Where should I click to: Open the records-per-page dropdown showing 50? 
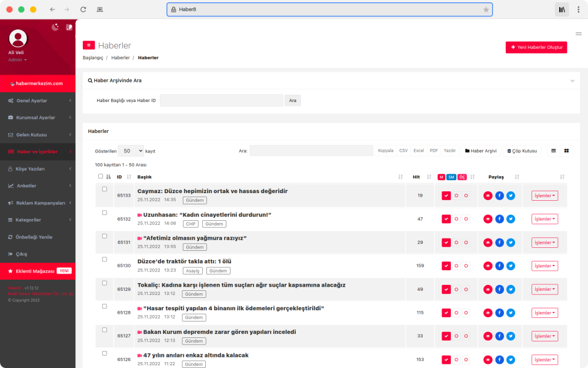131,151
